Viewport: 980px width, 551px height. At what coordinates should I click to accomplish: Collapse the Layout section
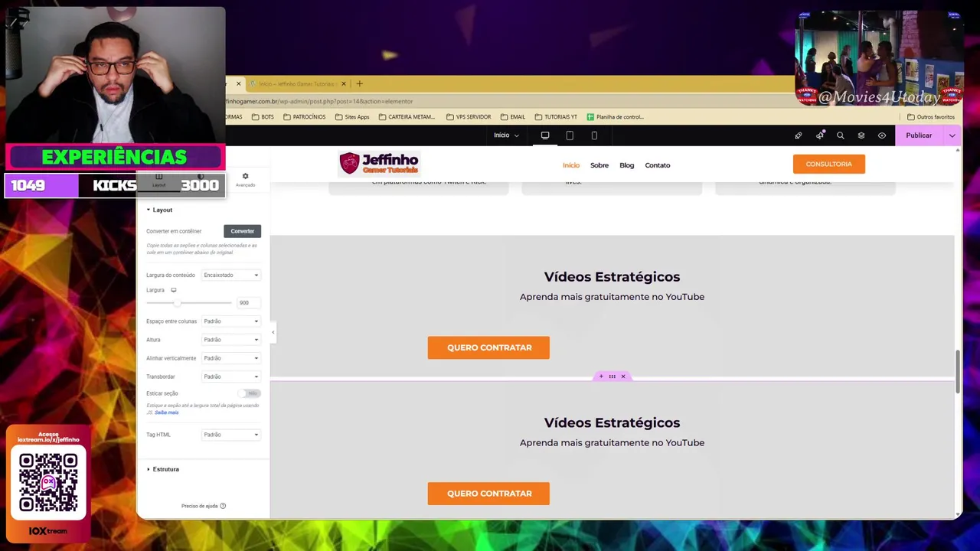coord(159,210)
